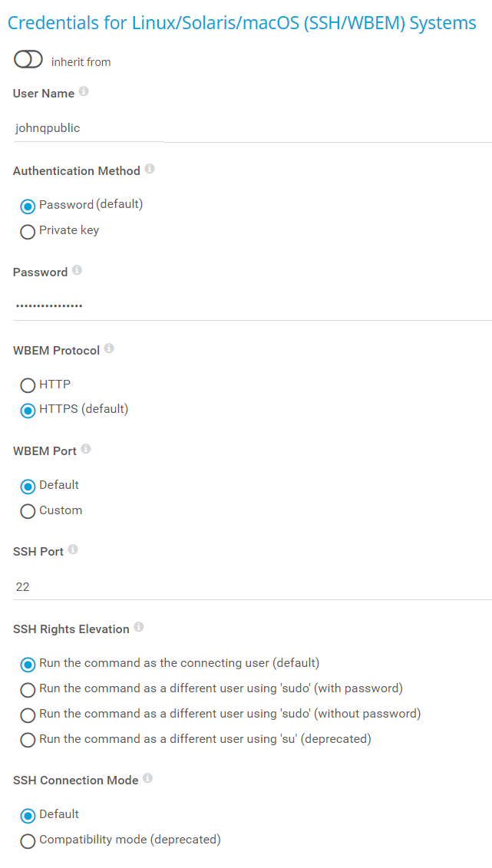This screenshot has width=492, height=868.
Task: Select sudo with password elevation option
Action: (x=28, y=689)
